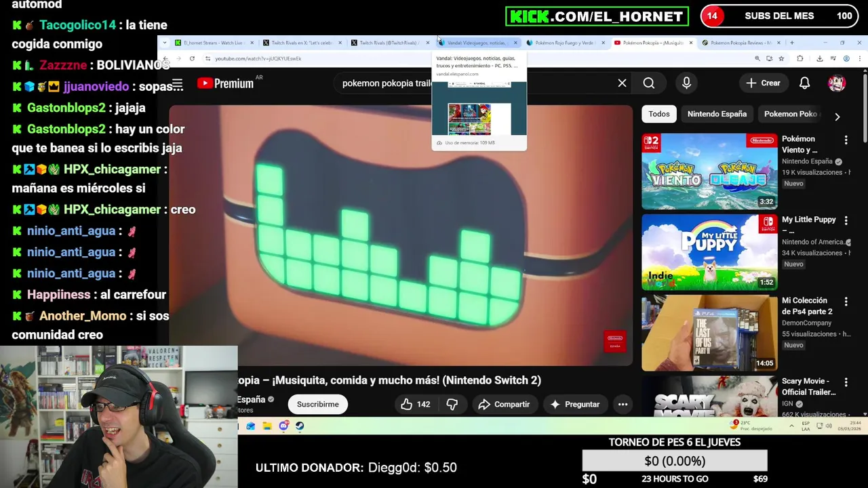Go back in Chrome navigation
The image size is (868, 488).
pyautogui.click(x=165, y=58)
